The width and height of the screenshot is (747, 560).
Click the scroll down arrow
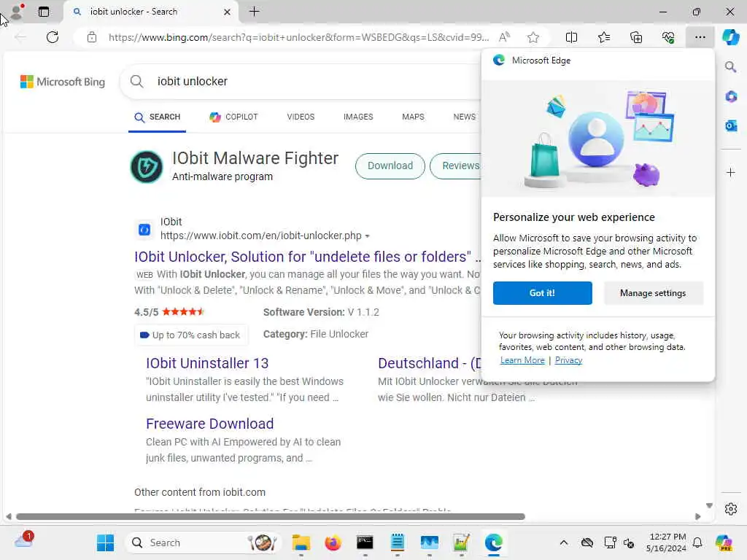[709, 506]
